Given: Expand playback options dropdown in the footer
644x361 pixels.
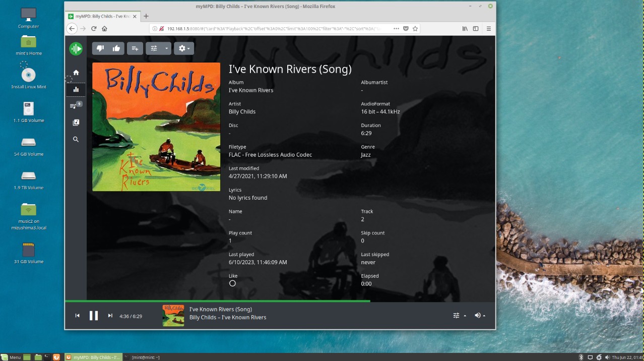Looking at the screenshot, I should [x=459, y=316].
